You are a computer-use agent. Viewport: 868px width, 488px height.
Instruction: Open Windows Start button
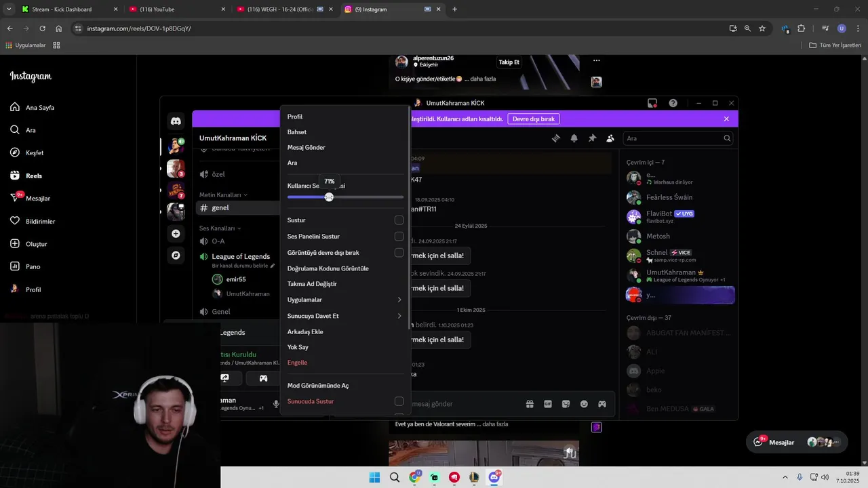(374, 477)
